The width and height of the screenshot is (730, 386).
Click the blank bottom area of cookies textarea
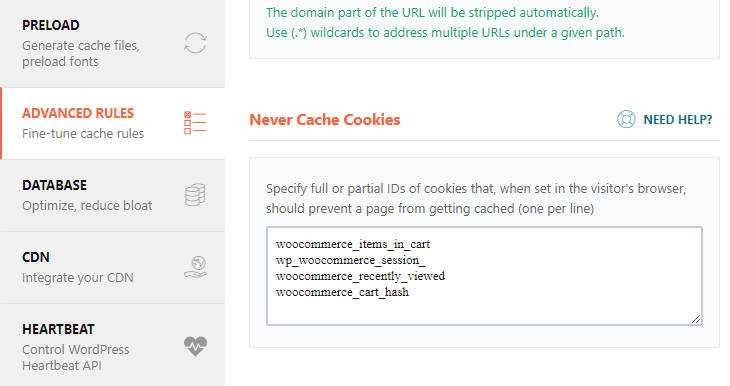tap(484, 312)
